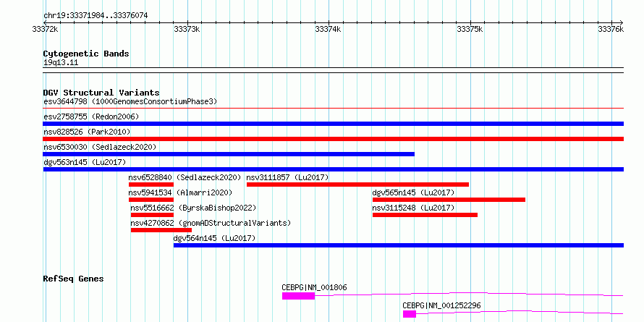Open the esv2758755 (Redon2006) label

tap(91, 116)
